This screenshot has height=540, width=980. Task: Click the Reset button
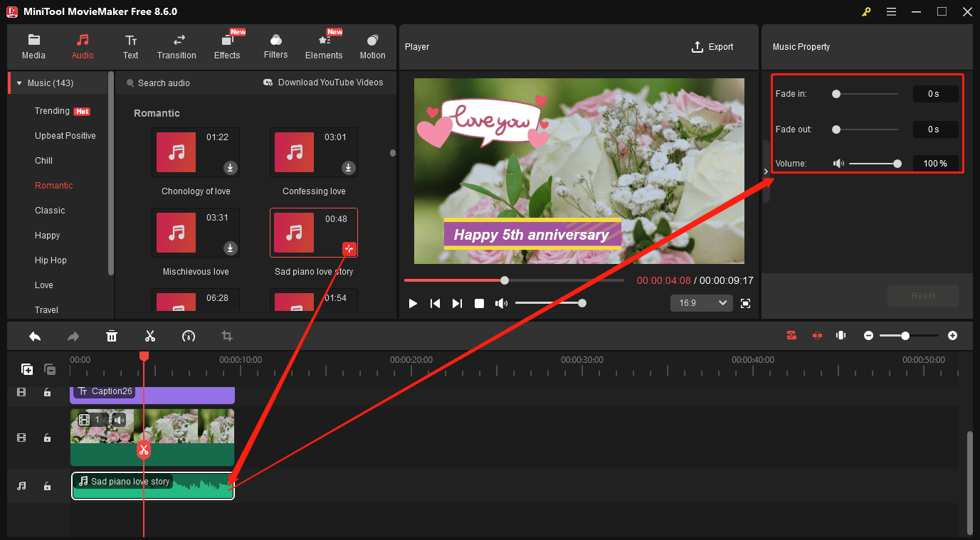[x=923, y=296]
